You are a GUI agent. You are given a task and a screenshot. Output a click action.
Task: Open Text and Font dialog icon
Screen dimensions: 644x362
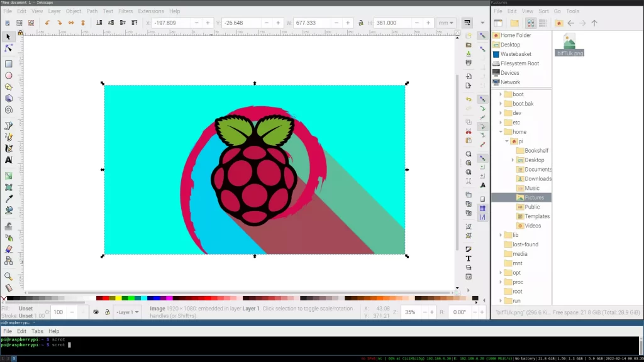click(x=469, y=258)
